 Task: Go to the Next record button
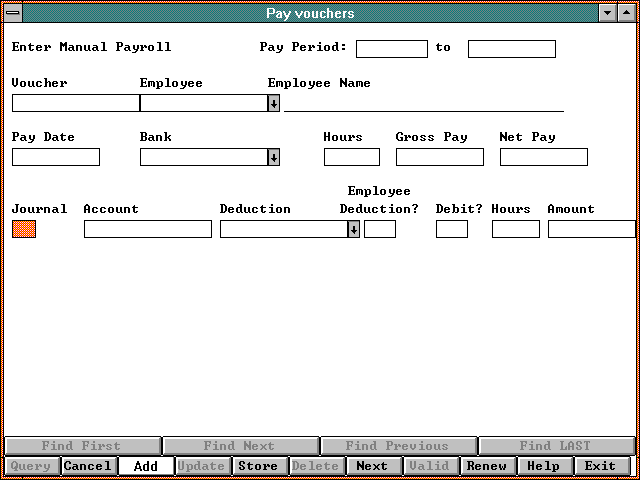372,466
